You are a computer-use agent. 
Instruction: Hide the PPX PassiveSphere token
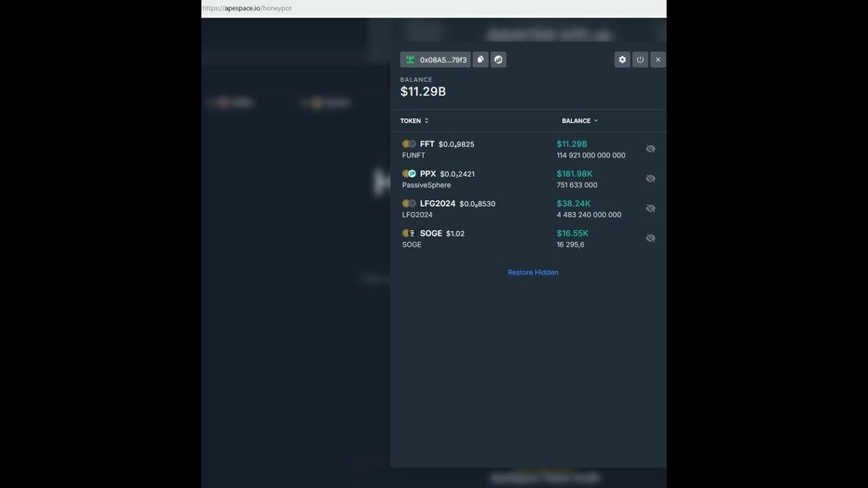(x=650, y=179)
